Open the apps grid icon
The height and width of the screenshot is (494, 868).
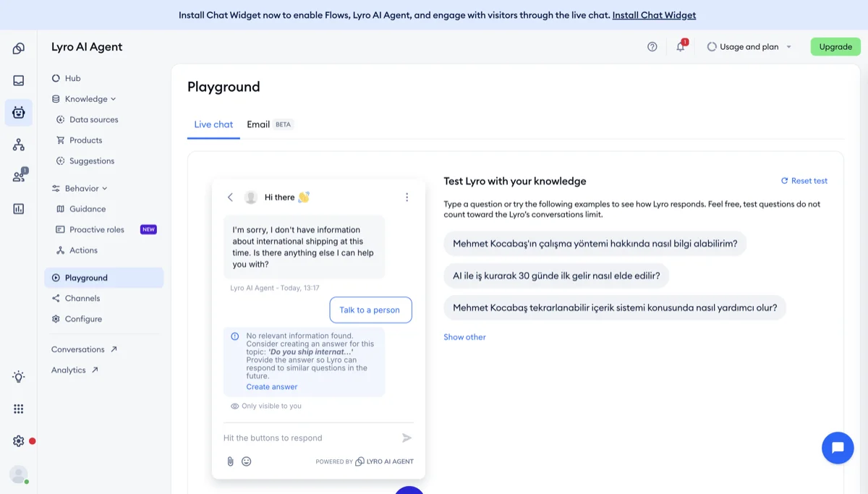click(x=18, y=409)
